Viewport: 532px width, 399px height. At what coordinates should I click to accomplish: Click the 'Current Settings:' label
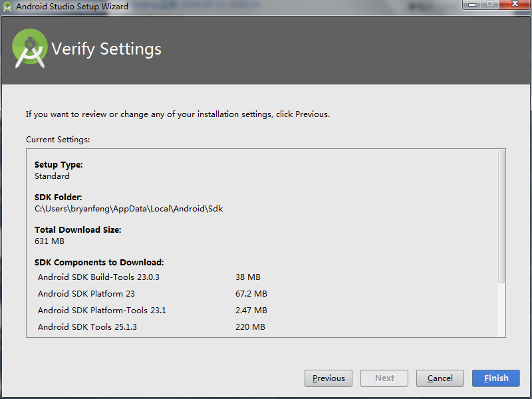(58, 140)
